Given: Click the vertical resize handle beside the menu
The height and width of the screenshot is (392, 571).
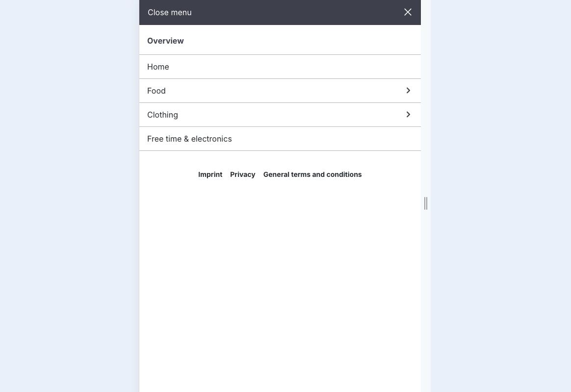Looking at the screenshot, I should point(426,203).
